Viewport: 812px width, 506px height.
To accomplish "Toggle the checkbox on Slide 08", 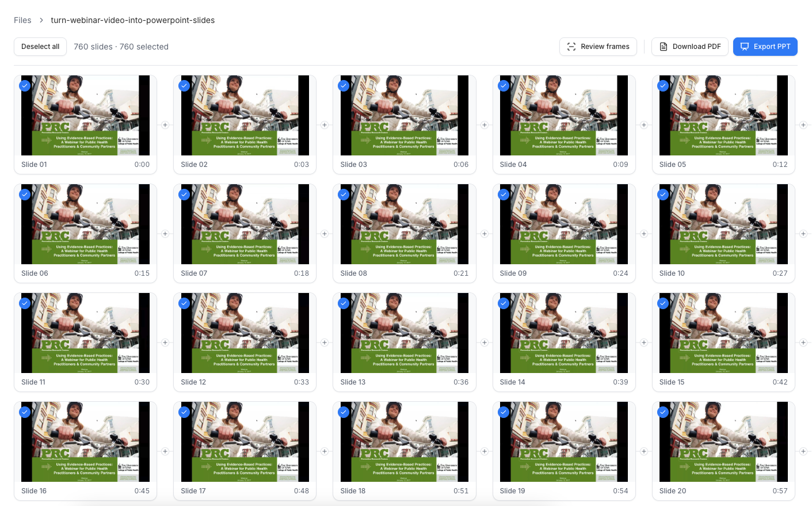I will tap(344, 195).
